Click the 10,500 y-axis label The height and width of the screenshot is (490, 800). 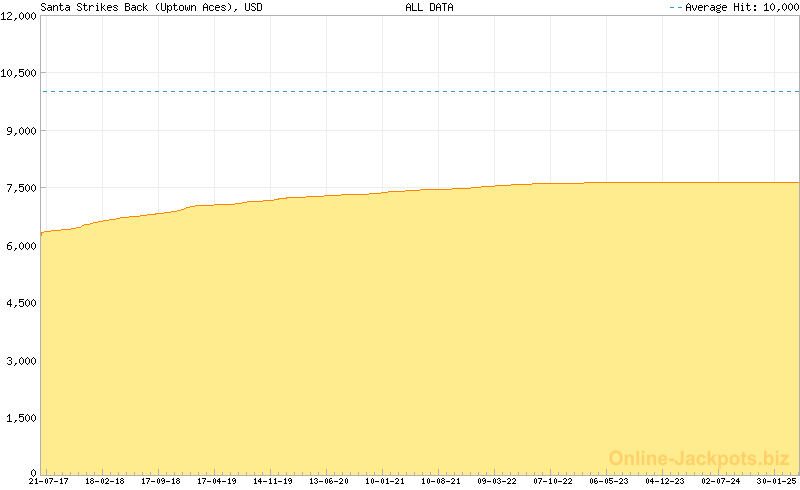coord(18,73)
